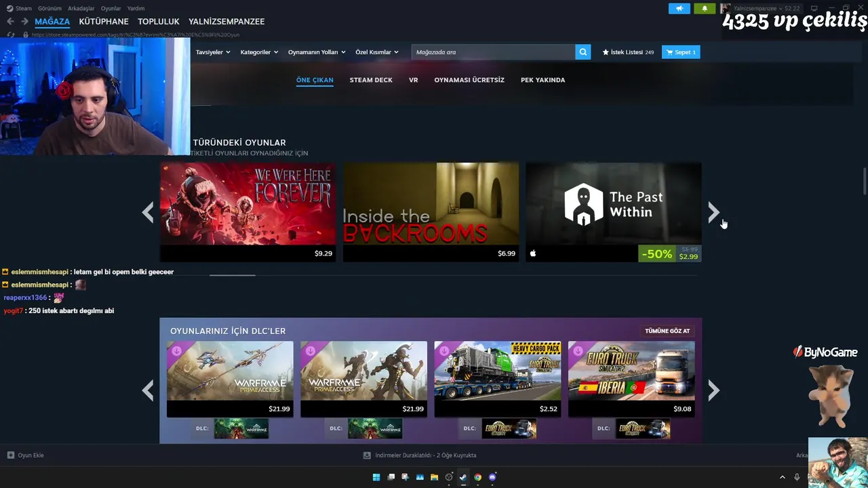This screenshot has width=868, height=488.
Task: Go forward with the navigation arrow
Action: coord(24,22)
